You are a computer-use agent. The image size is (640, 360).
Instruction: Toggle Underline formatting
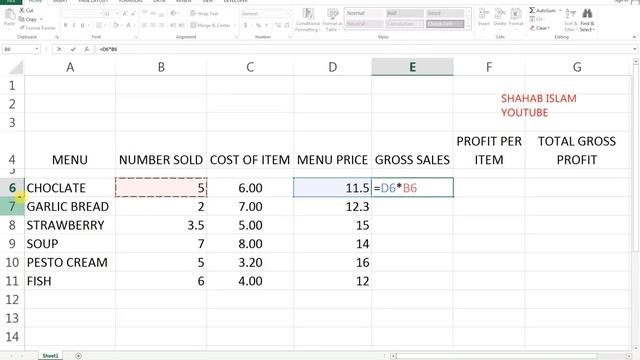click(x=82, y=25)
